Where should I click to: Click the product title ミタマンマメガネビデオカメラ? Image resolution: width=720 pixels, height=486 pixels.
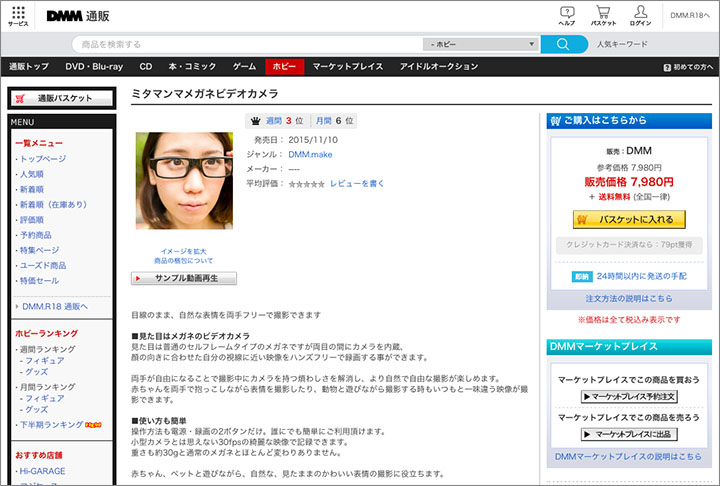[205, 94]
